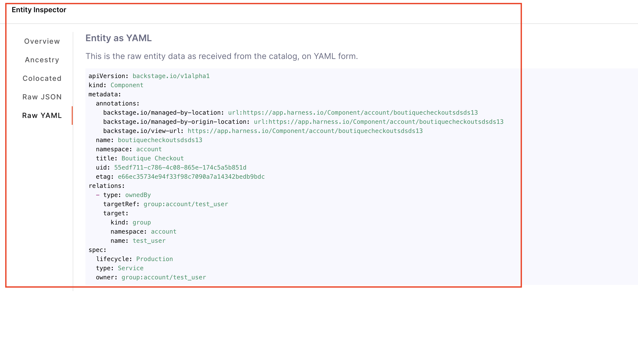Click the raw entity data description text
The image size is (638, 364).
[221, 56]
